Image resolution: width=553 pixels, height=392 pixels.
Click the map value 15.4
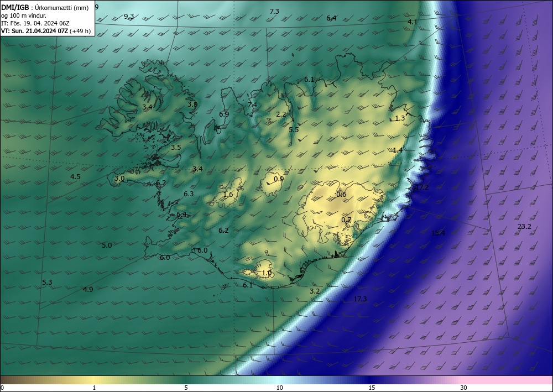pyautogui.click(x=438, y=233)
